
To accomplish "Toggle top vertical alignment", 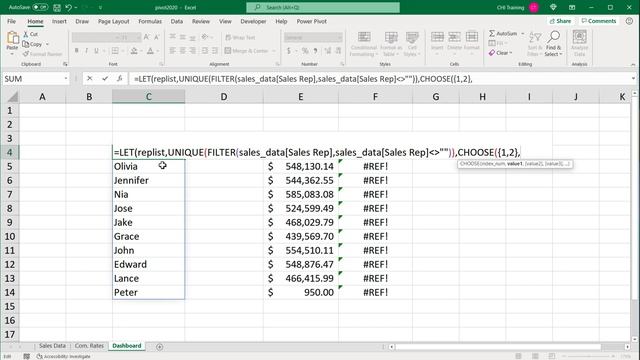I will click(x=172, y=37).
